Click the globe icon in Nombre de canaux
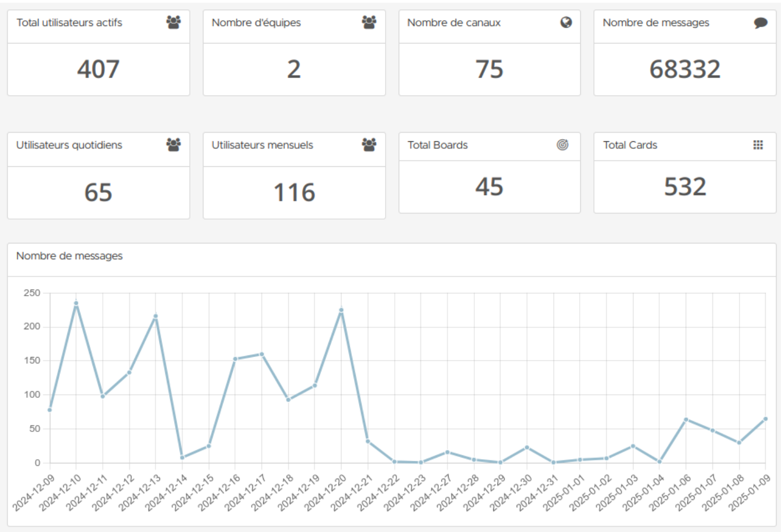The height and width of the screenshot is (532, 782). tap(566, 22)
